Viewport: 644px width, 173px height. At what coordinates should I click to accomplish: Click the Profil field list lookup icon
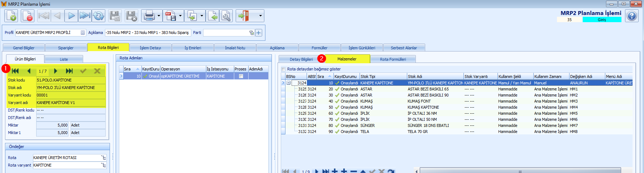tap(83, 33)
